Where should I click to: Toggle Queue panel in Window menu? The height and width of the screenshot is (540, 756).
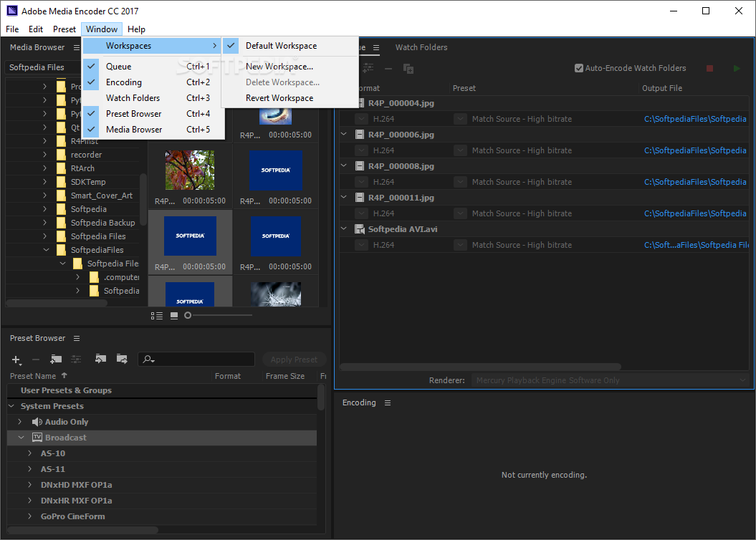point(154,67)
